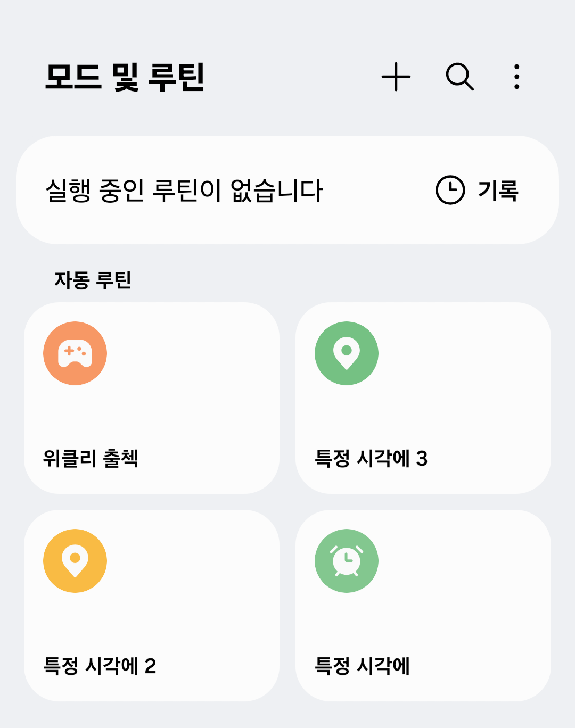Open the last 특정 시각에 routine label
The height and width of the screenshot is (728, 575).
point(362,666)
